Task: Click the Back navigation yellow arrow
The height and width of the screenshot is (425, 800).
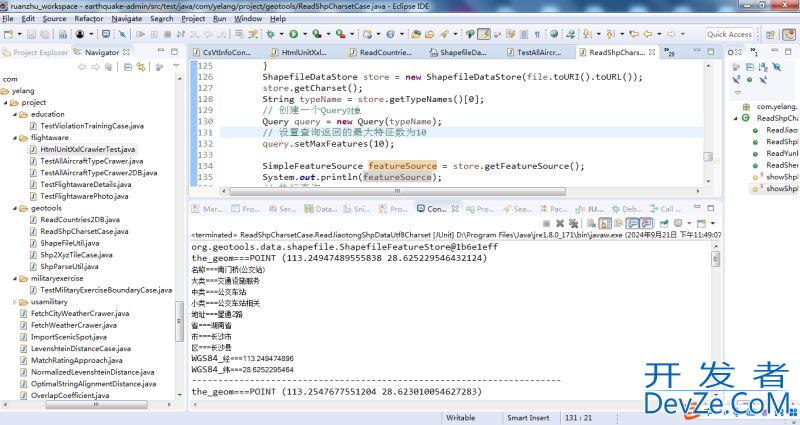Action: coord(647,34)
